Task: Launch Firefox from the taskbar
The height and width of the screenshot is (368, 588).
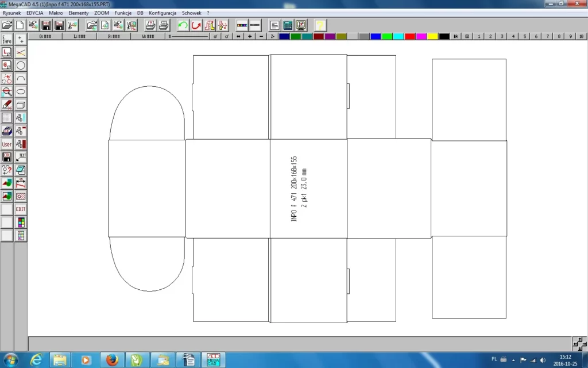Action: pos(112,360)
